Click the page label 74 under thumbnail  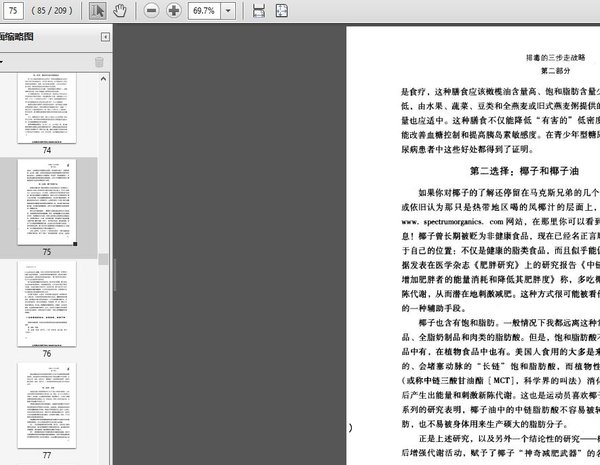click(x=47, y=150)
